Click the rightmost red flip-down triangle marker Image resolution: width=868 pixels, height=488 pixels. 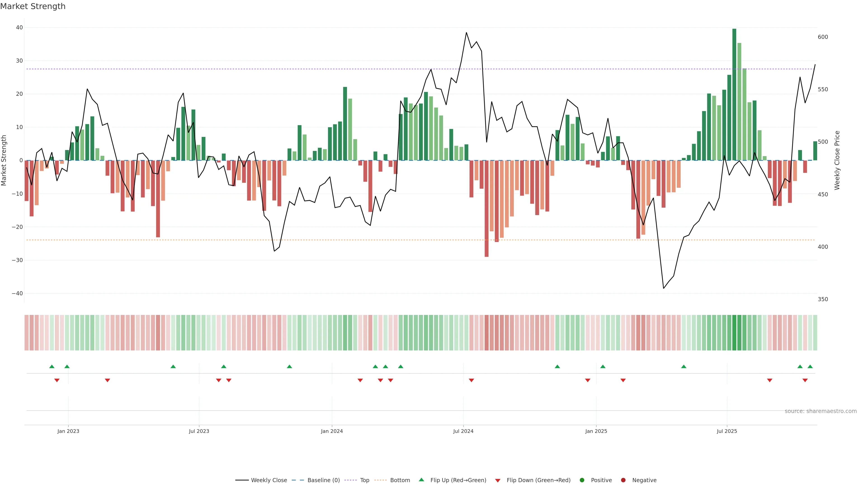(x=805, y=380)
